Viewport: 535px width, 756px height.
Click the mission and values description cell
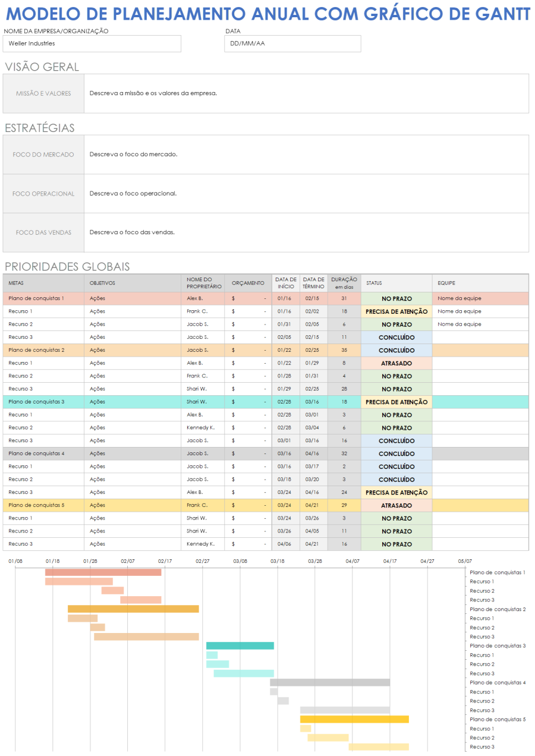coord(306,93)
